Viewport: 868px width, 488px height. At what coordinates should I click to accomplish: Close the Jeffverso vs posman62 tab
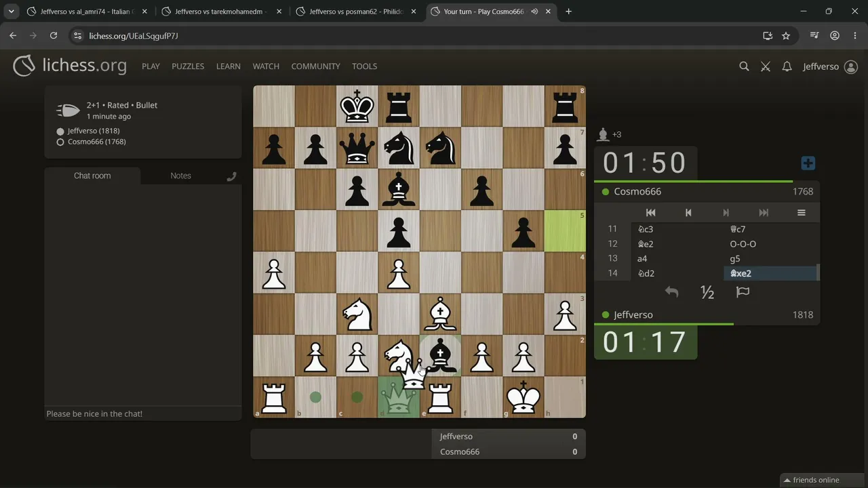(413, 12)
